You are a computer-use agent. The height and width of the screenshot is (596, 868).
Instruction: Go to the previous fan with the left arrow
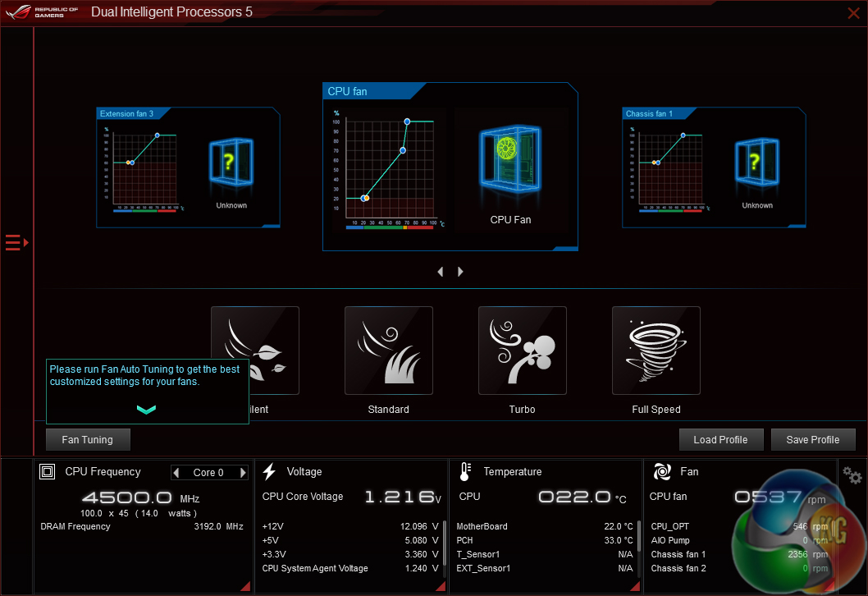[440, 272]
